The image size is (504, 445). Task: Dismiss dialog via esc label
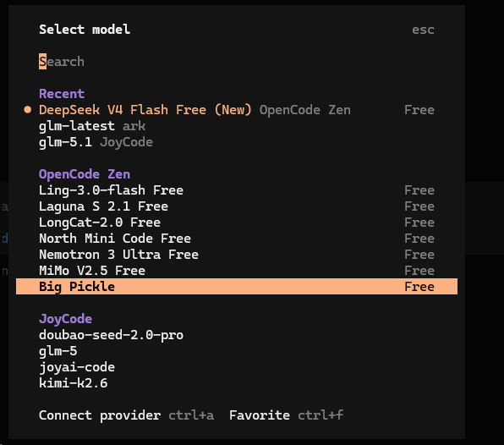(x=423, y=30)
